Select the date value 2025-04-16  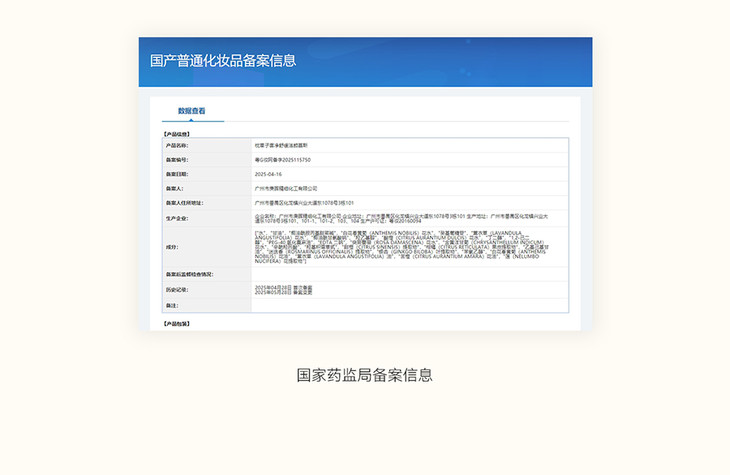[270, 173]
